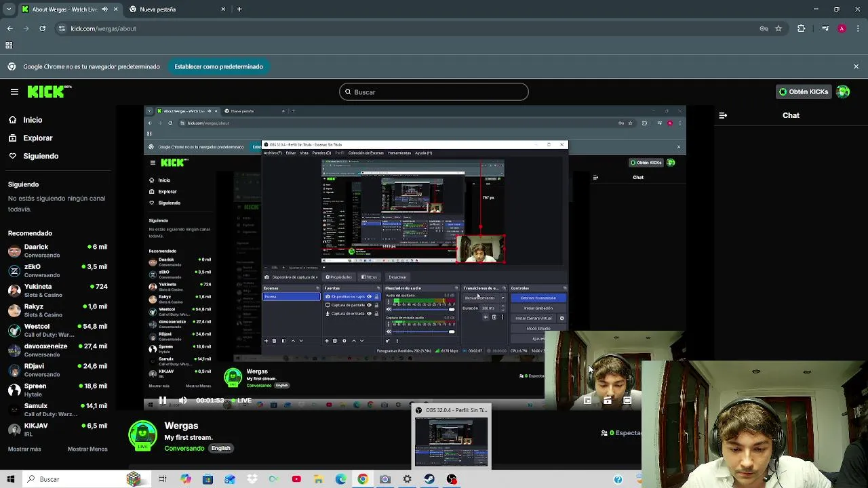Bookmark this page with star icon
The height and width of the screenshot is (488, 868).
[x=778, y=28]
